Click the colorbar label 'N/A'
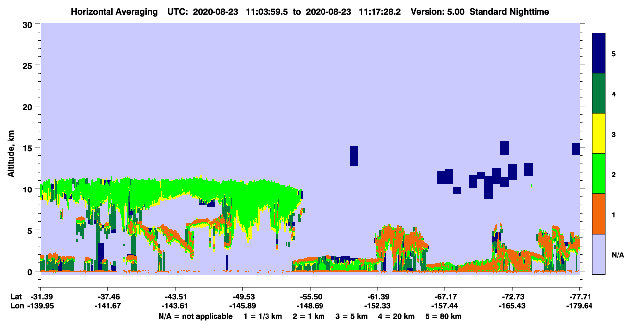The height and width of the screenshot is (330, 644). point(618,255)
